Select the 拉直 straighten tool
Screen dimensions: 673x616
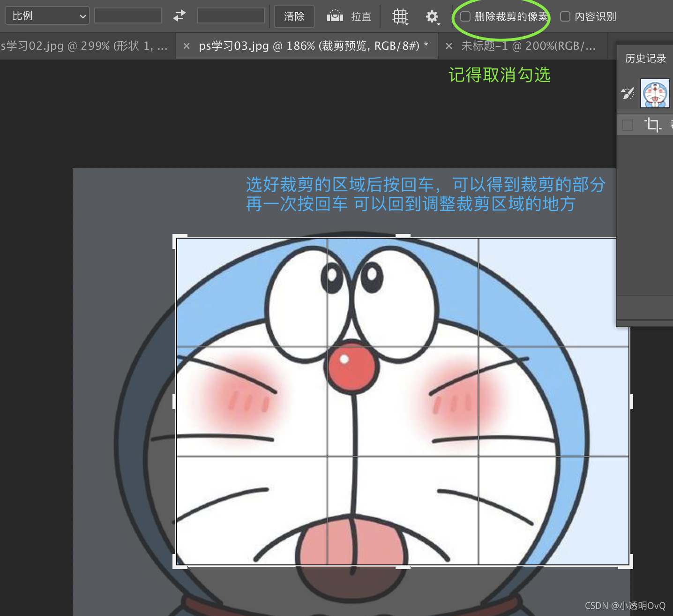pos(349,16)
